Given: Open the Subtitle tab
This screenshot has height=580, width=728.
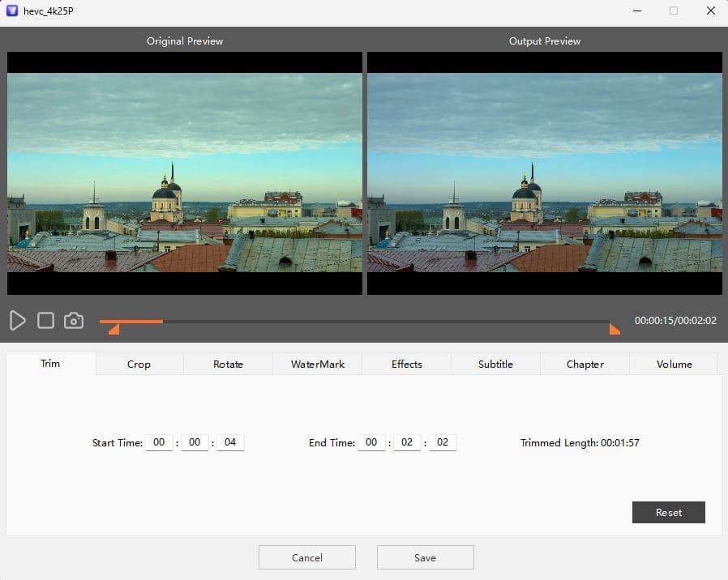Looking at the screenshot, I should pos(495,365).
